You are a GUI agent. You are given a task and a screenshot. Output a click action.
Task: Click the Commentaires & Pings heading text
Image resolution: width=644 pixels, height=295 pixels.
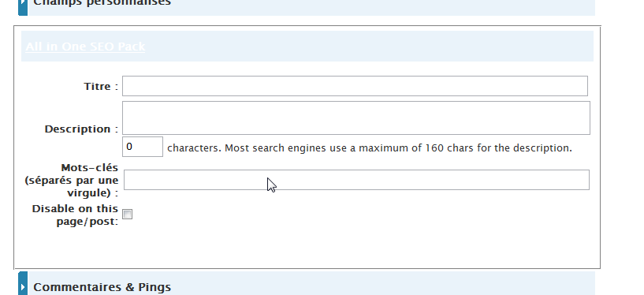pos(102,287)
